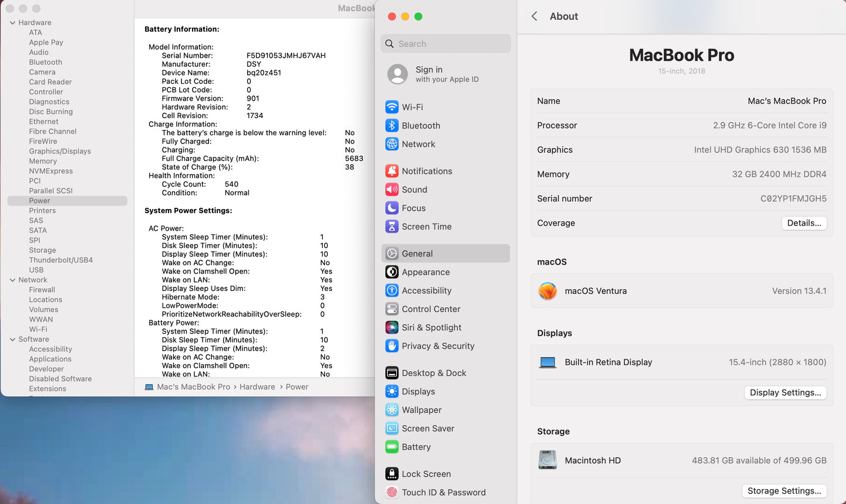
Task: Open Touch ID & Password settings
Action: point(444,492)
